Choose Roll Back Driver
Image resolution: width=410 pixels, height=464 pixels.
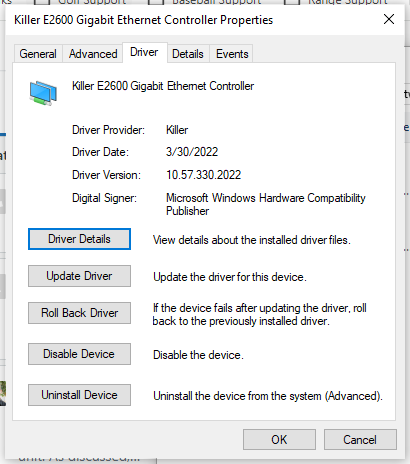79,313
